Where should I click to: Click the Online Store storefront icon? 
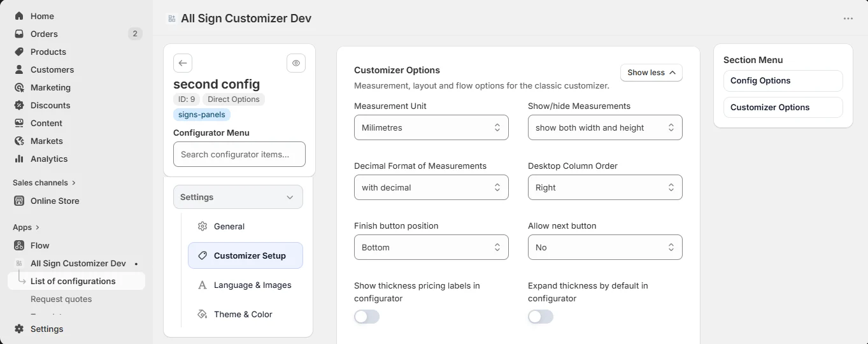pos(19,201)
